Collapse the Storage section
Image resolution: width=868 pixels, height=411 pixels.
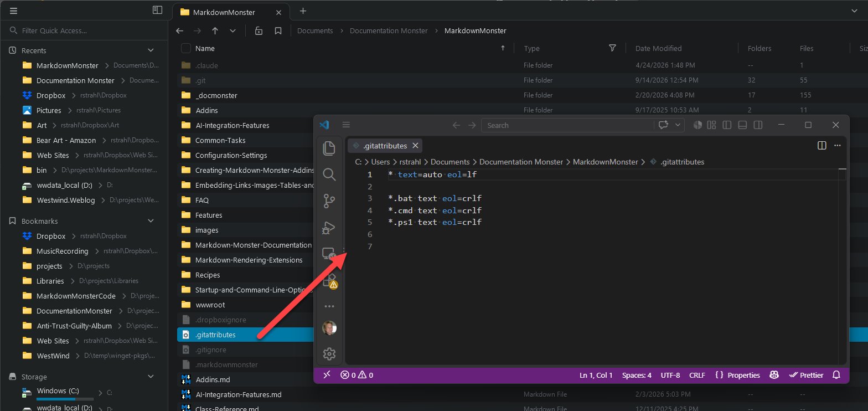coord(150,377)
